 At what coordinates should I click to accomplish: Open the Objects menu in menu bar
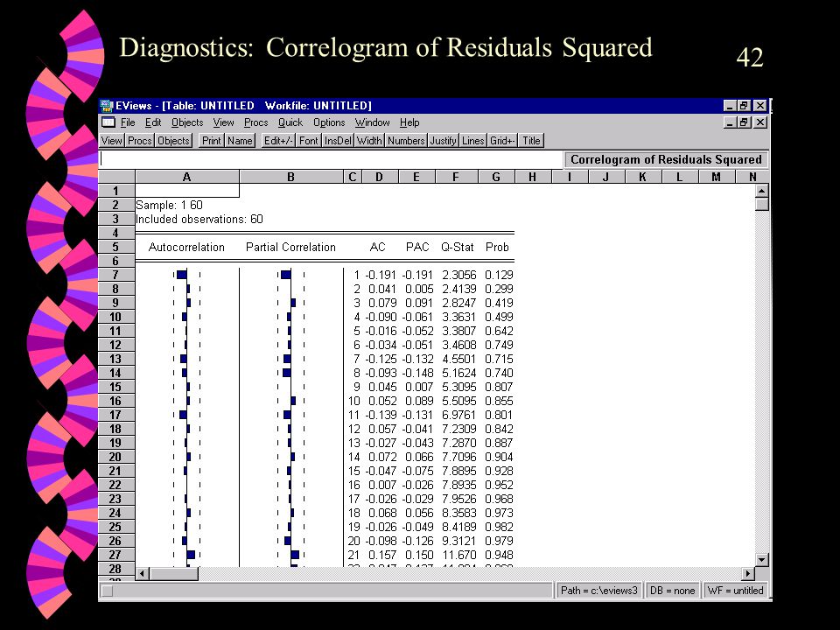pos(187,122)
